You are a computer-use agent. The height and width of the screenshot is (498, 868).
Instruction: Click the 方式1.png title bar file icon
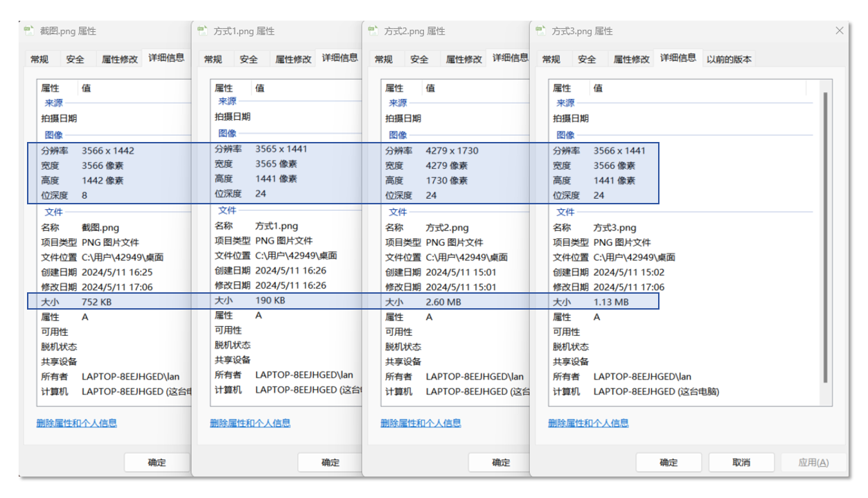202,31
